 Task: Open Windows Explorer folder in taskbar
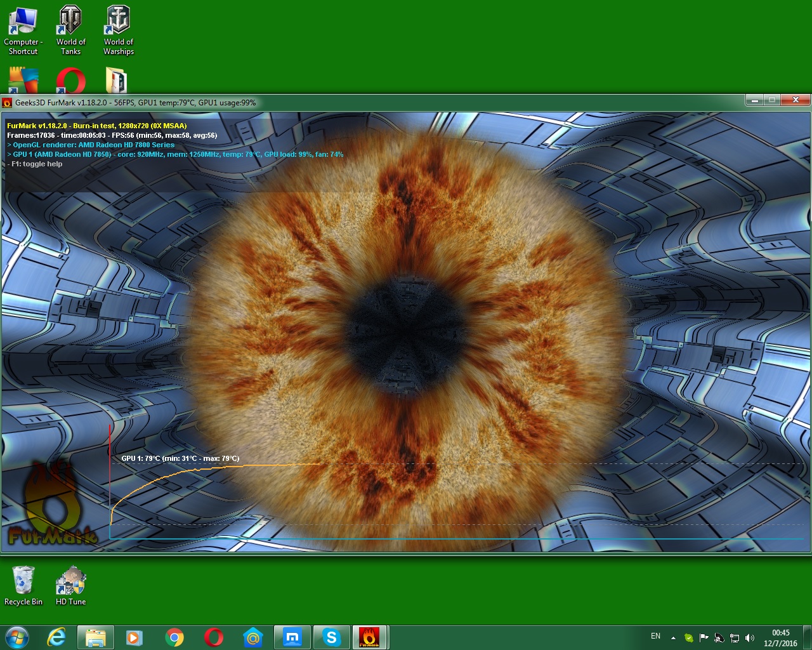tap(96, 637)
